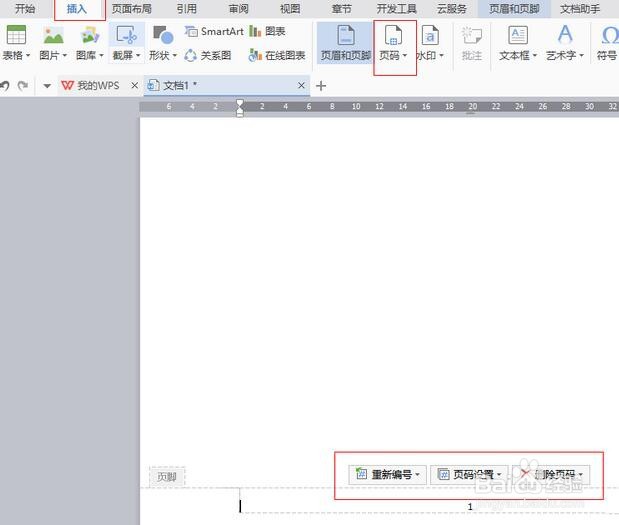The height and width of the screenshot is (525, 619).
Task: Click the 水印 watermark icon
Action: pyautogui.click(x=430, y=35)
